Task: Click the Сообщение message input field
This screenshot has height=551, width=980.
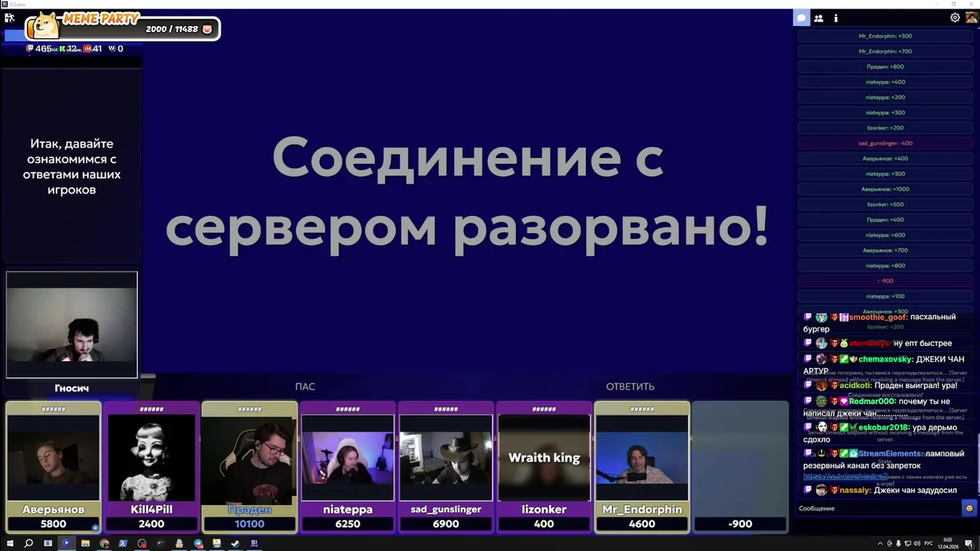Action: tap(879, 508)
